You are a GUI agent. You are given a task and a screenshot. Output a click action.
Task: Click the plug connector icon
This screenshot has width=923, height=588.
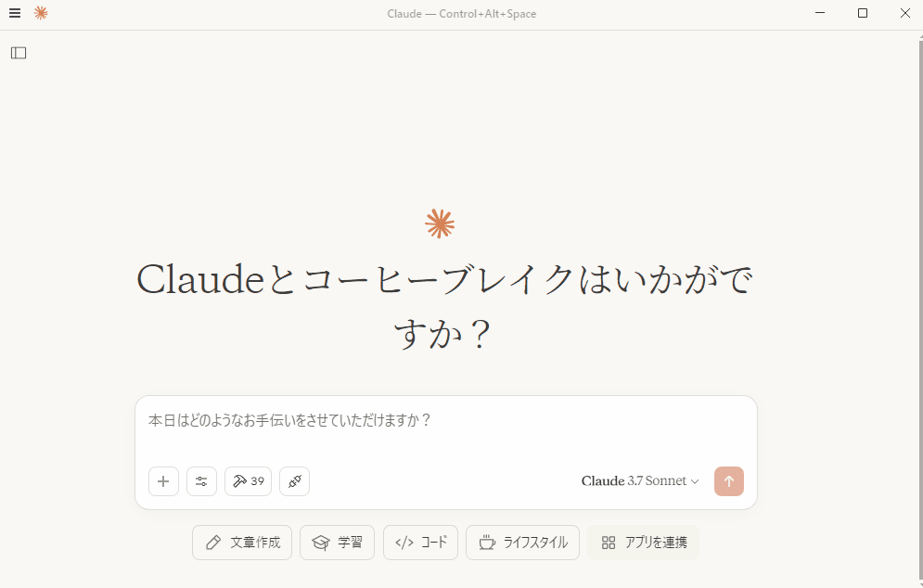pyautogui.click(x=294, y=481)
